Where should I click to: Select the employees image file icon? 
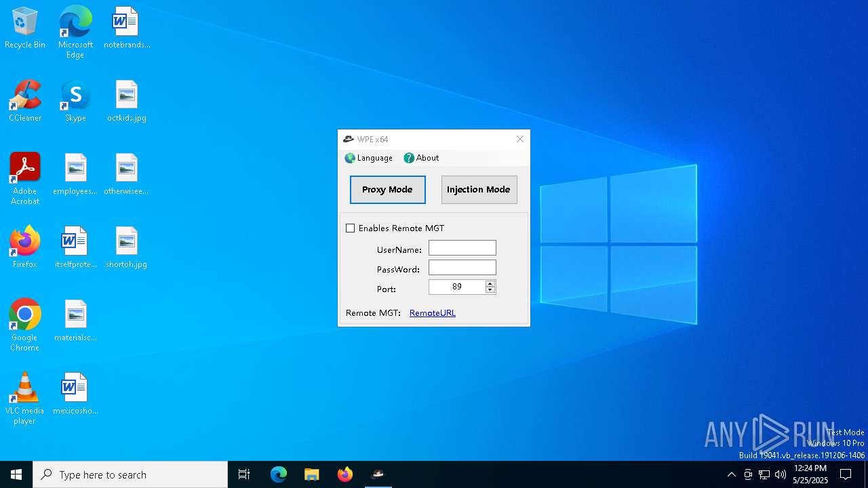click(x=75, y=174)
